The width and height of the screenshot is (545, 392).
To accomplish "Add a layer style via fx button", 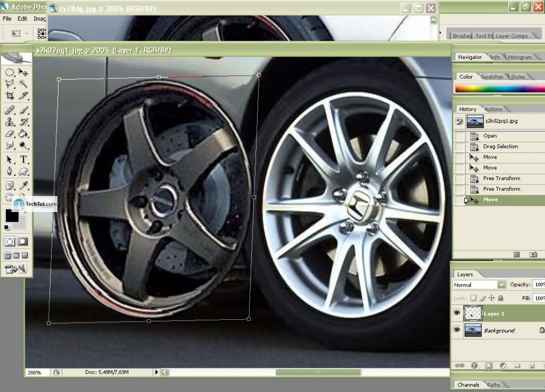I will pos(474,365).
